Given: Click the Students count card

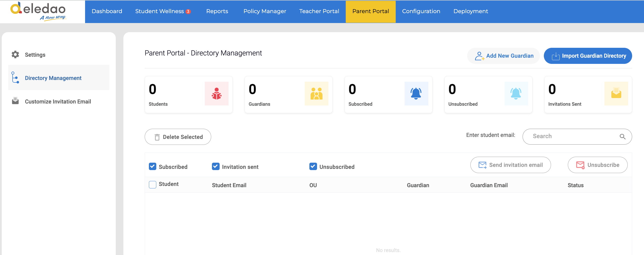Looking at the screenshot, I should [x=188, y=95].
